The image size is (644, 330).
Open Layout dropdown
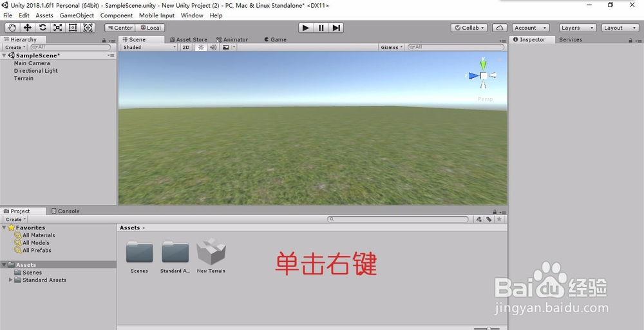tap(620, 28)
